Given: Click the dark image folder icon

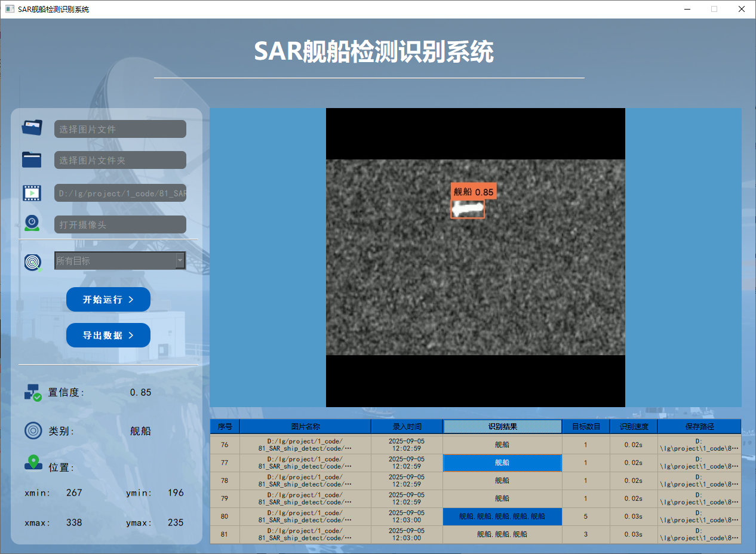Looking at the screenshot, I should pos(32,159).
